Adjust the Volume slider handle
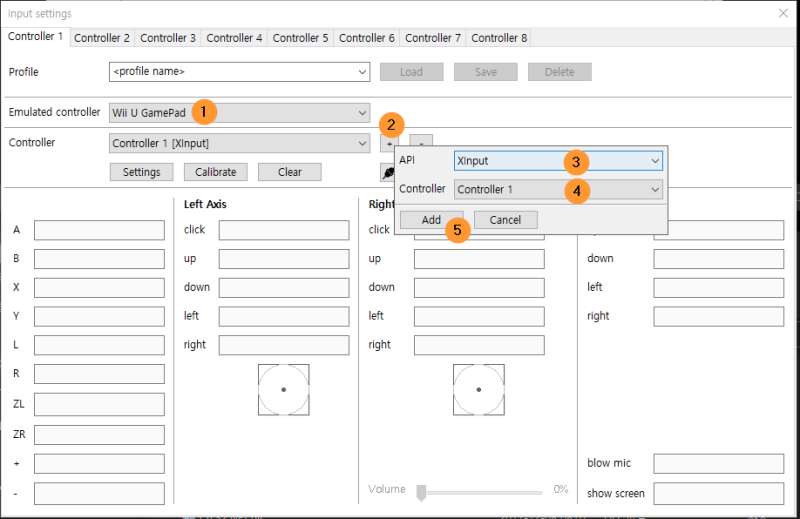The width and height of the screenshot is (800, 519). coord(421,493)
